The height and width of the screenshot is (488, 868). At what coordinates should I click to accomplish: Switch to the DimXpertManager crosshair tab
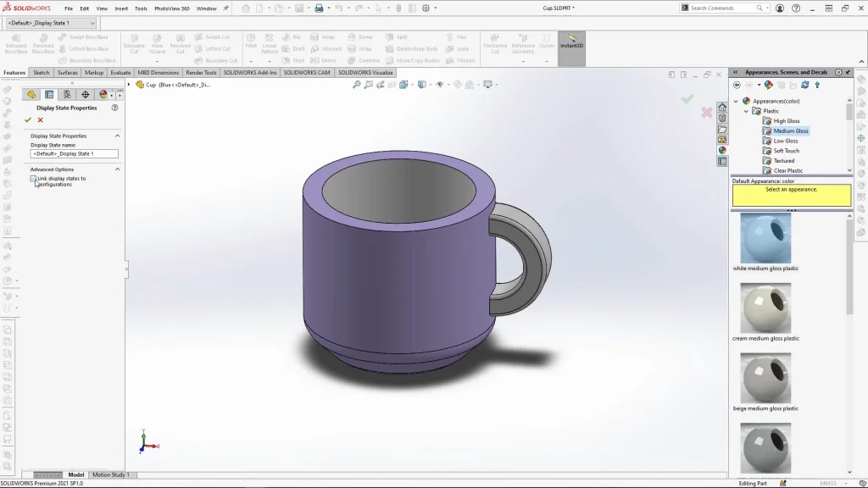coord(85,95)
